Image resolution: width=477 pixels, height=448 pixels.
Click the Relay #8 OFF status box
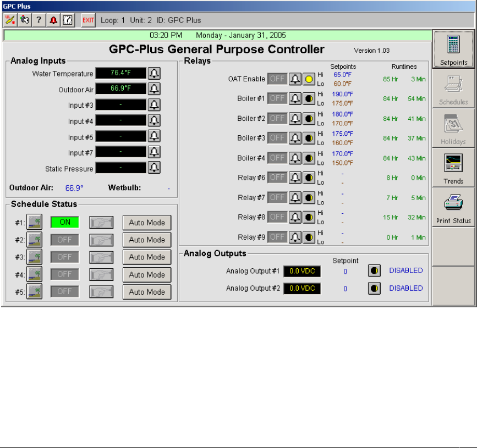[277, 217]
